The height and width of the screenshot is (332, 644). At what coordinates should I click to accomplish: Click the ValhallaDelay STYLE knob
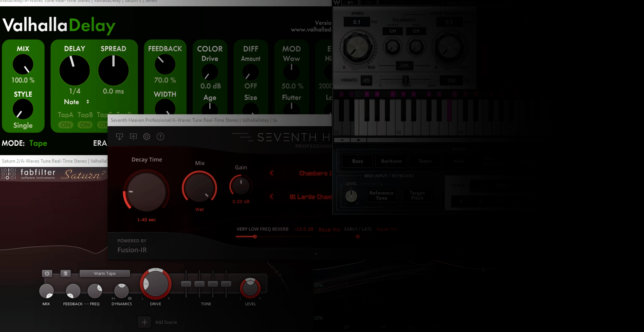(23, 109)
